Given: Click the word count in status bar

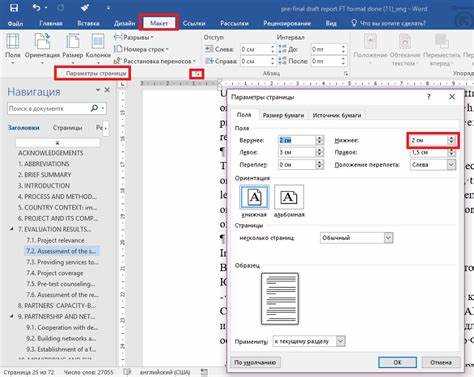Looking at the screenshot, I should [x=88, y=372].
